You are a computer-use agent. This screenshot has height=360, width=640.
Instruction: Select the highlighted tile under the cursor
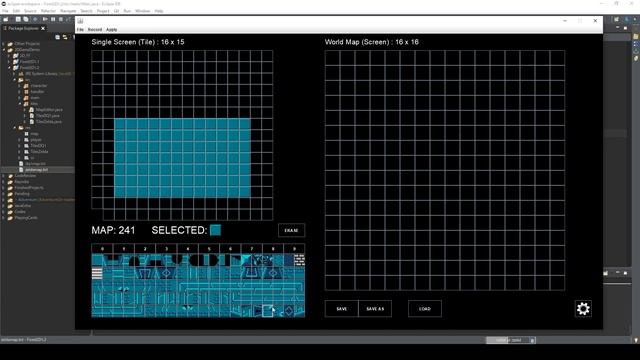point(268,311)
